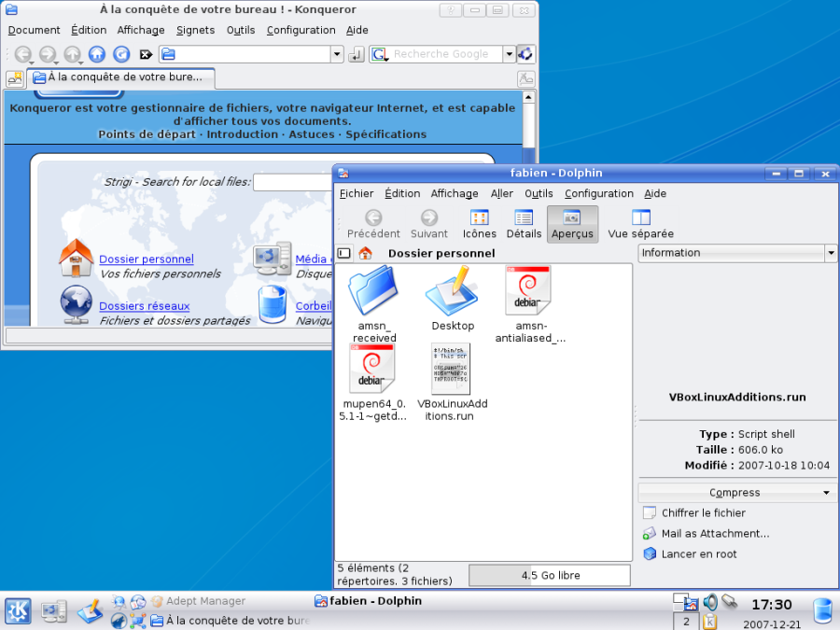840x630 pixels.
Task: Click the KDE gear animation icon in Konqueror
Action: click(x=525, y=53)
